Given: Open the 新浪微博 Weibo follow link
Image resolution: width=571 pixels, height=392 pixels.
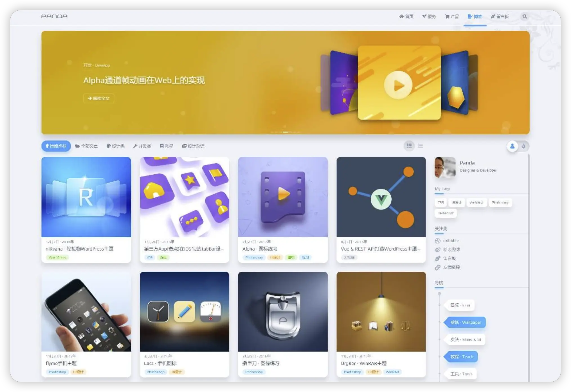Looking at the screenshot, I should click(x=448, y=249).
